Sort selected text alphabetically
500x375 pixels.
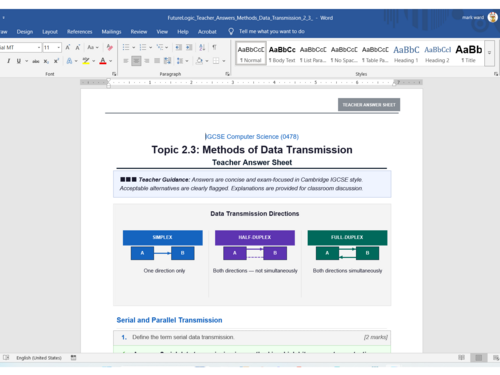pyautogui.click(x=202, y=47)
